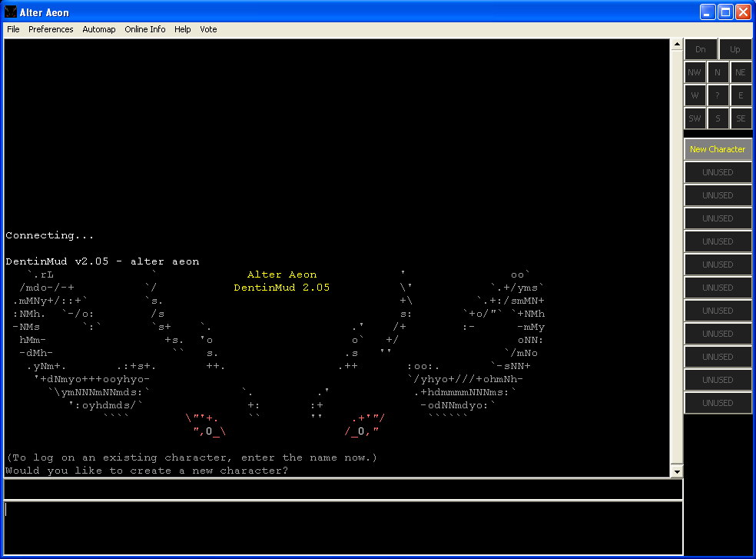Screen dimensions: 756x559
Task: Click the NE compass button
Action: pyautogui.click(x=741, y=72)
